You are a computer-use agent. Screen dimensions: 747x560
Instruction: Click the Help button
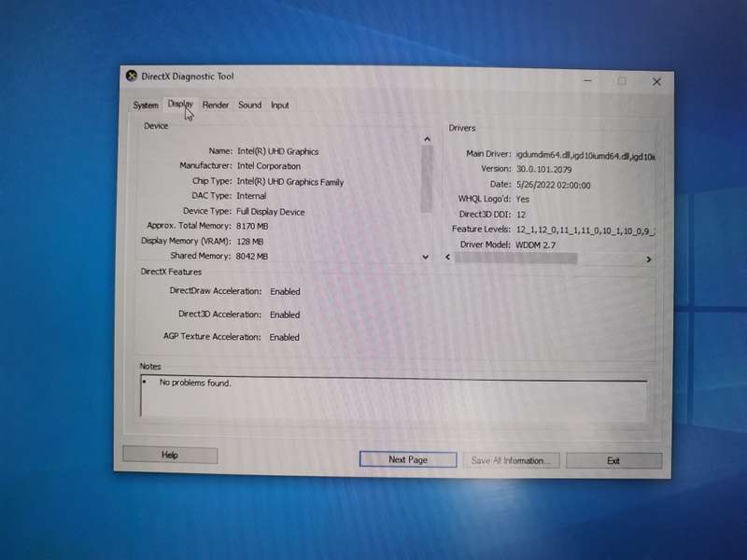click(x=170, y=455)
